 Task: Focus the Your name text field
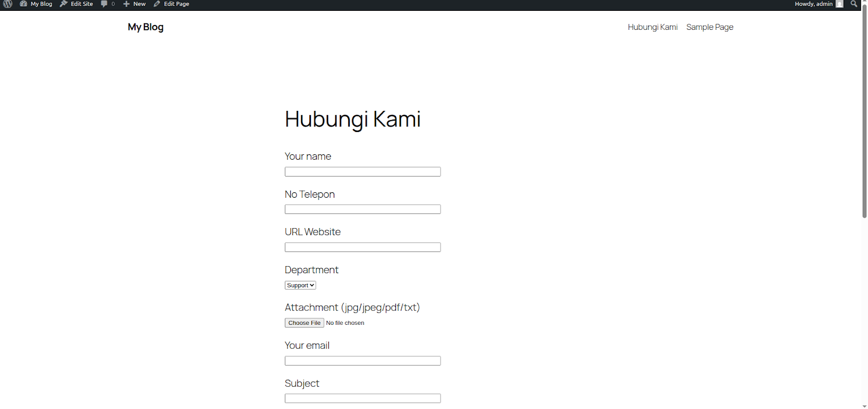click(362, 172)
